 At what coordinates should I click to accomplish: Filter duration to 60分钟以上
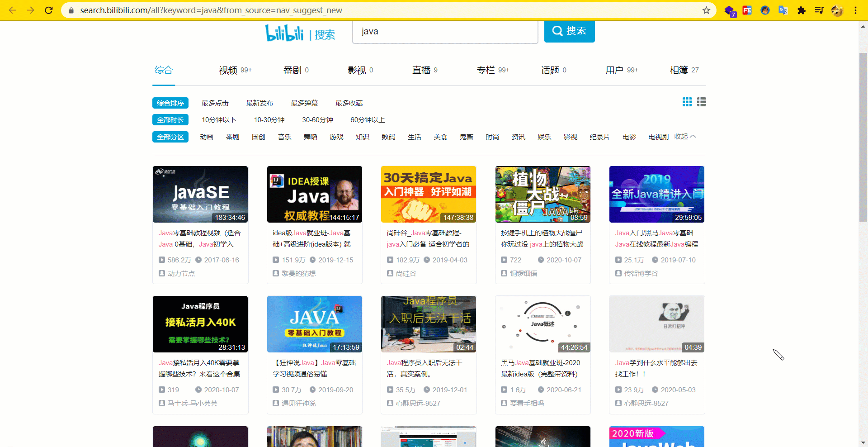click(x=368, y=120)
